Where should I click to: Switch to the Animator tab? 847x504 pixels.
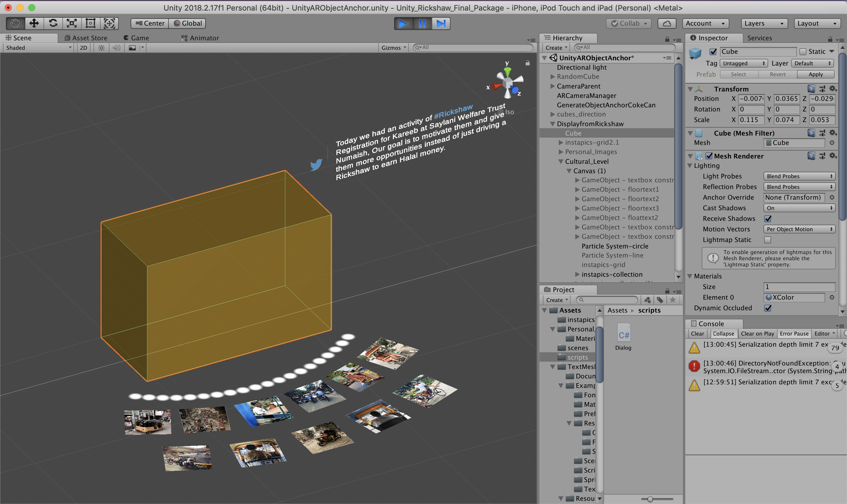coord(200,38)
